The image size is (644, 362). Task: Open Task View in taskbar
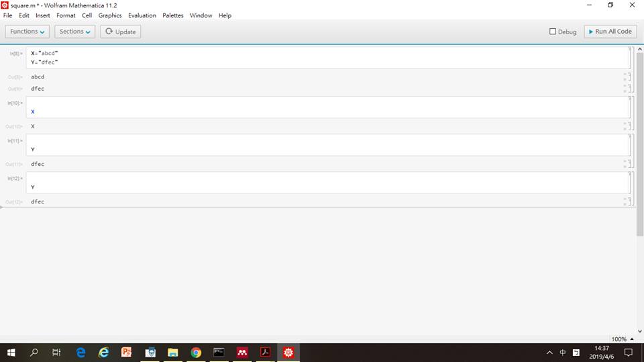pos(56,353)
